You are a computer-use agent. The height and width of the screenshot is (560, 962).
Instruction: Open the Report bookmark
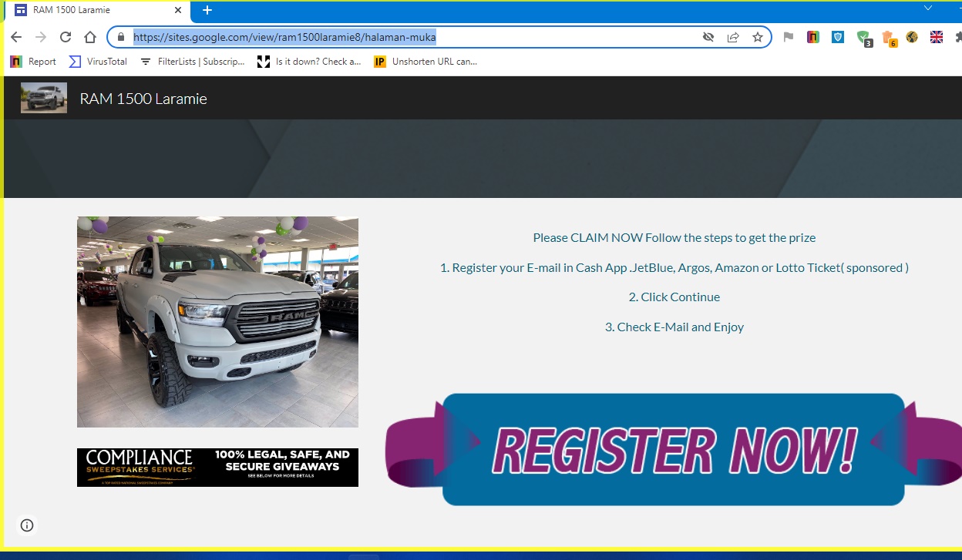click(33, 62)
